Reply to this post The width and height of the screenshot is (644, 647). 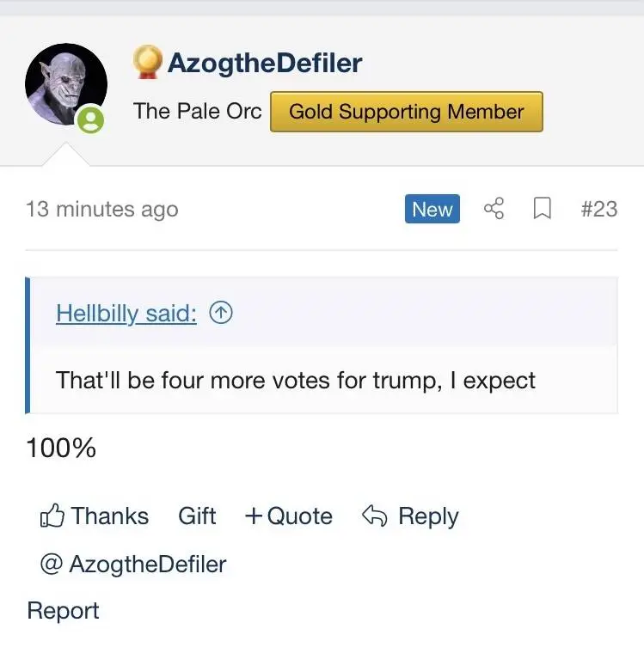point(410,516)
